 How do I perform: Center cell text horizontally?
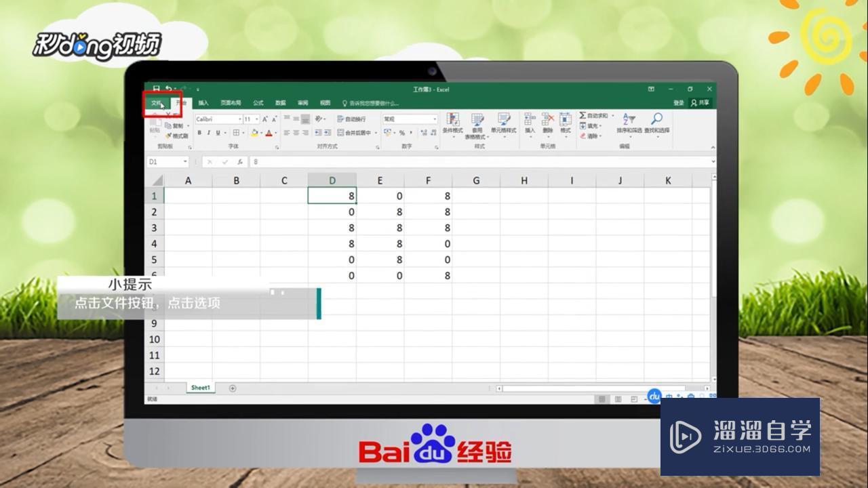(x=296, y=133)
